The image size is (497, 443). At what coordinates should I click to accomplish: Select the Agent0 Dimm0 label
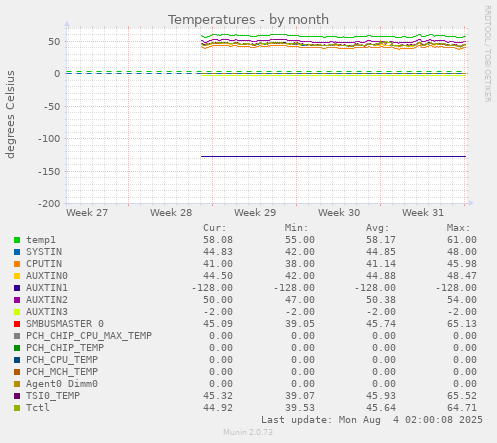click(x=62, y=384)
